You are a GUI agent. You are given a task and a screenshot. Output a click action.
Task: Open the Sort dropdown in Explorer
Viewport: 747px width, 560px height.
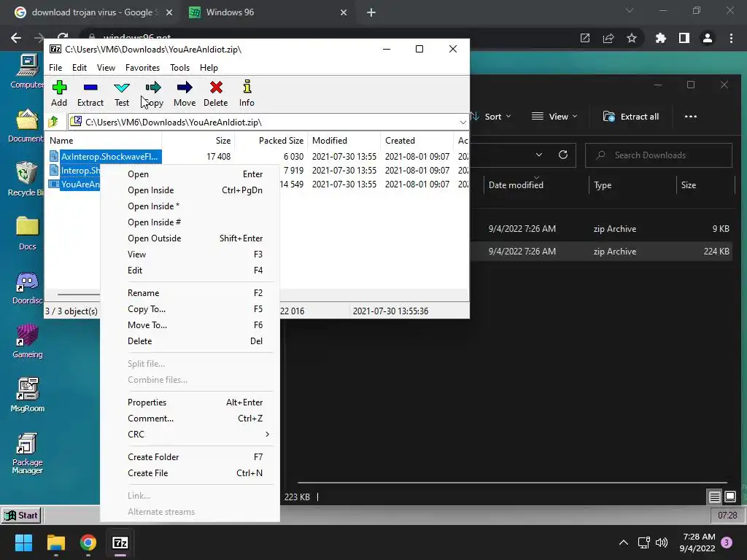[491, 117]
